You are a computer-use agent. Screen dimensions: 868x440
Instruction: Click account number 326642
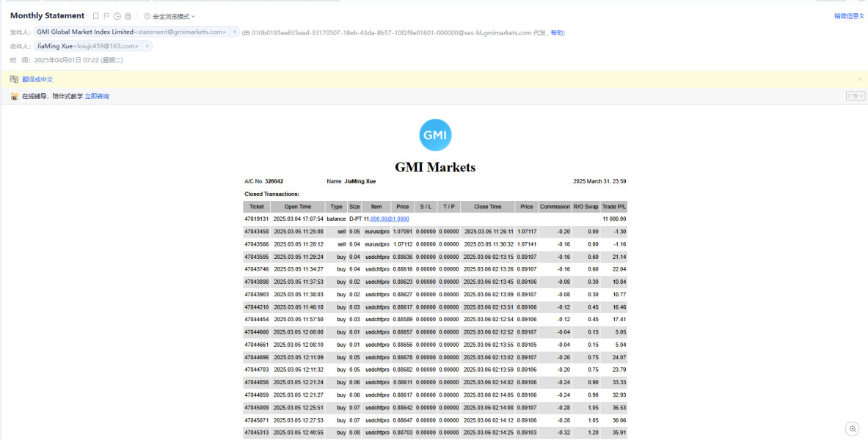[274, 182]
